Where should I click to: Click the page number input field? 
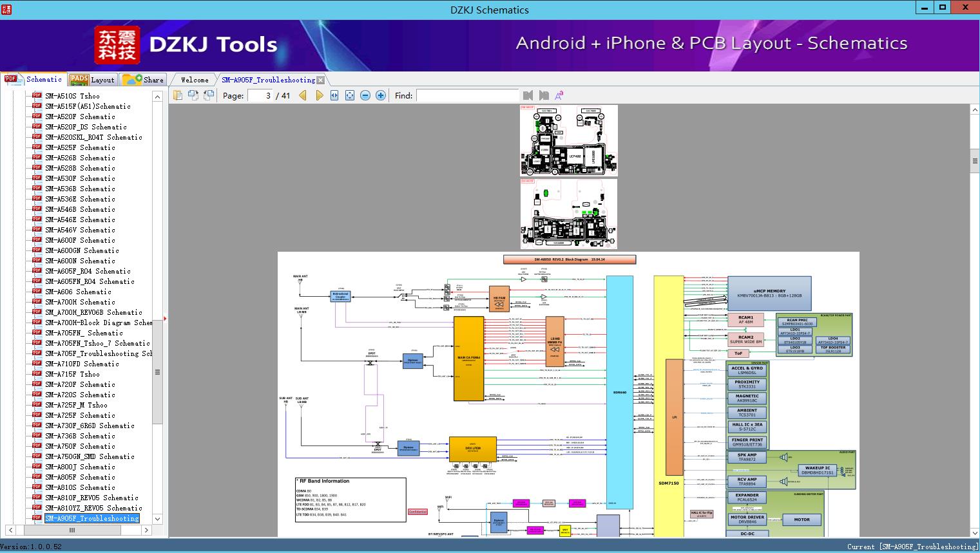260,95
